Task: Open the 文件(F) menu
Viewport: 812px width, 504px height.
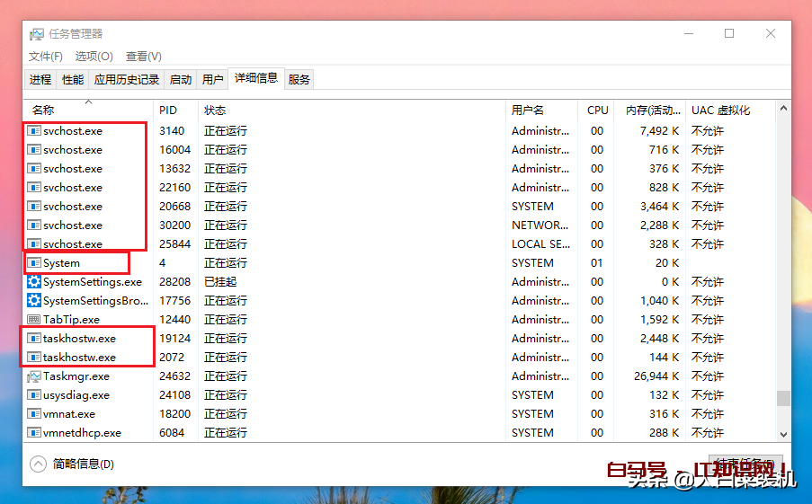Action: pos(46,57)
